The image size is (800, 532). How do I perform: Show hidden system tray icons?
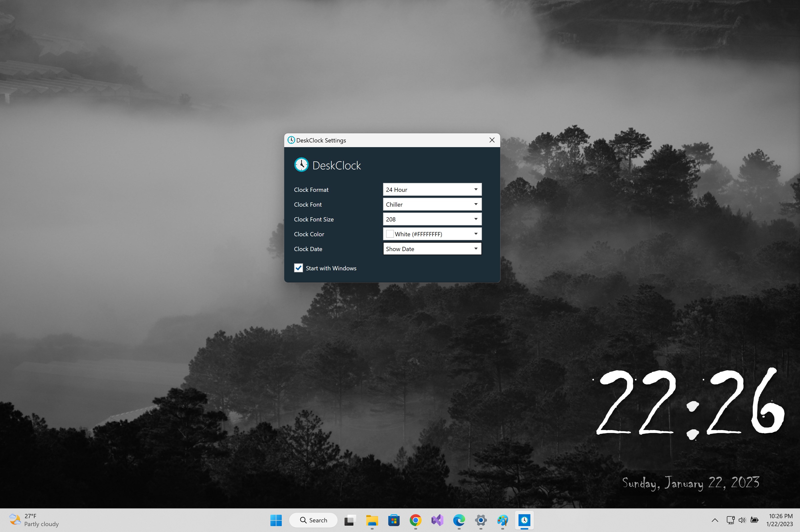point(715,520)
